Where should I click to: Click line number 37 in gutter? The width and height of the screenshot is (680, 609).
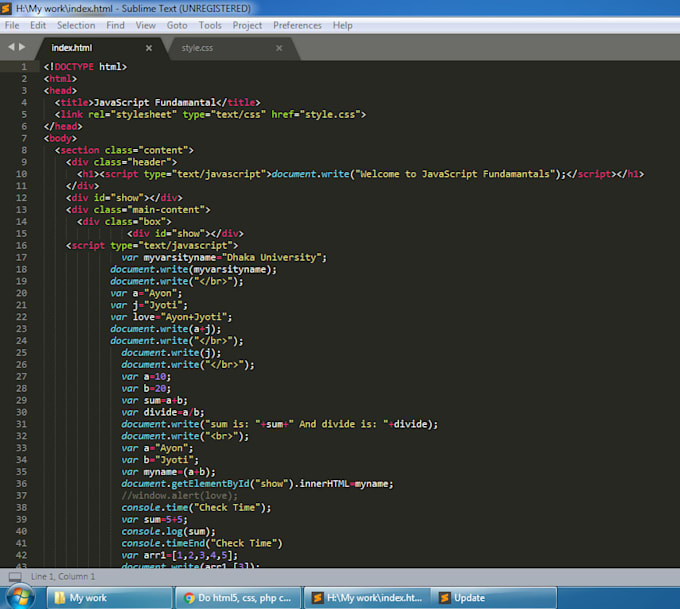point(22,495)
